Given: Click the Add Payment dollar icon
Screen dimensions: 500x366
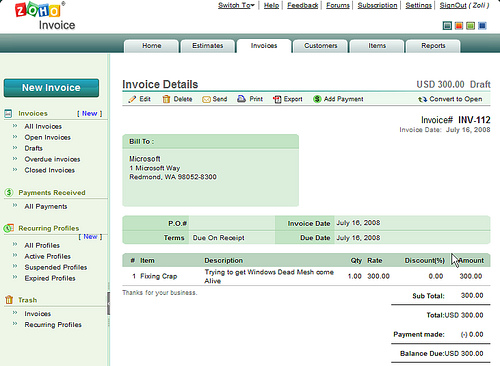Looking at the screenshot, I should click(317, 99).
